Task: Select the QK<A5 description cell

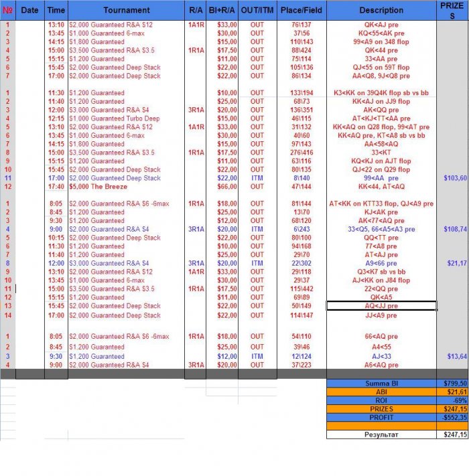Action: (381, 297)
